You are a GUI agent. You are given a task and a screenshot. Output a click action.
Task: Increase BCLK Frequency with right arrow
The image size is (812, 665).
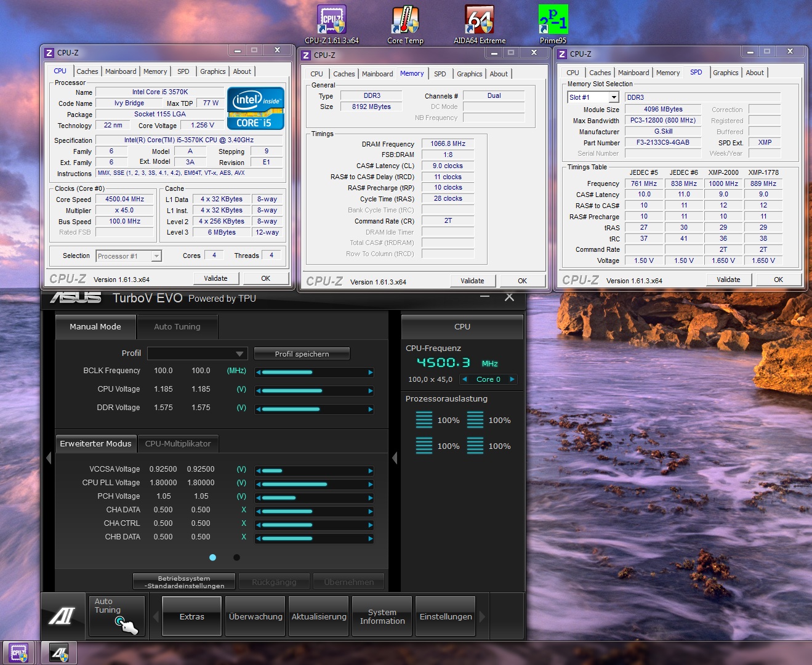point(370,373)
